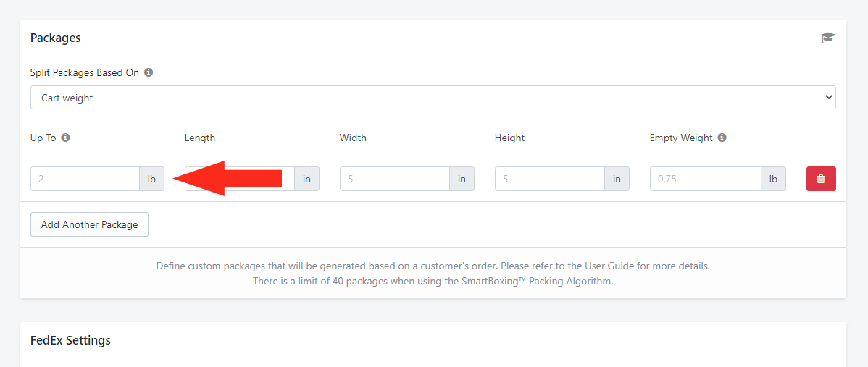Click info icon beside Split Packages Based On

coord(149,72)
